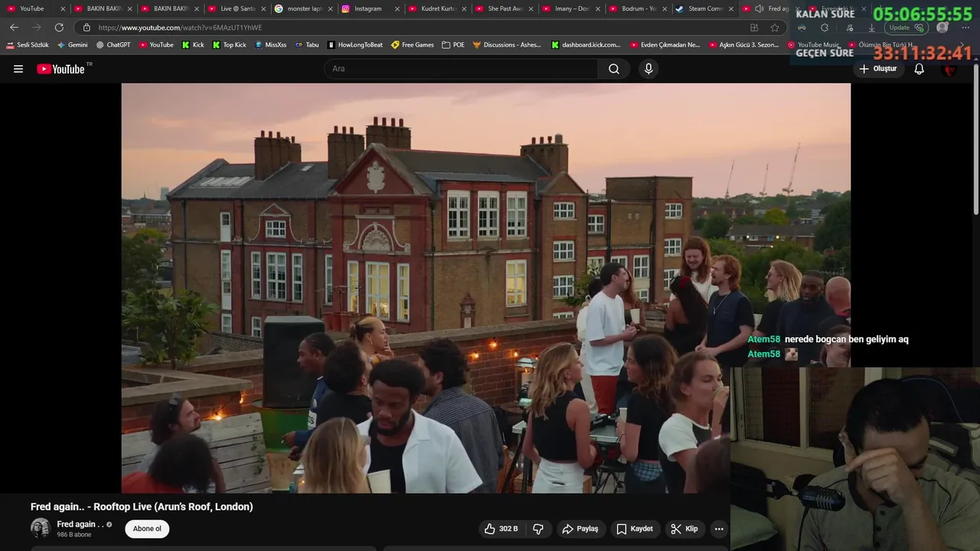Switch to the Live @ Santa tab
This screenshot has width=980, height=551.
(236, 8)
